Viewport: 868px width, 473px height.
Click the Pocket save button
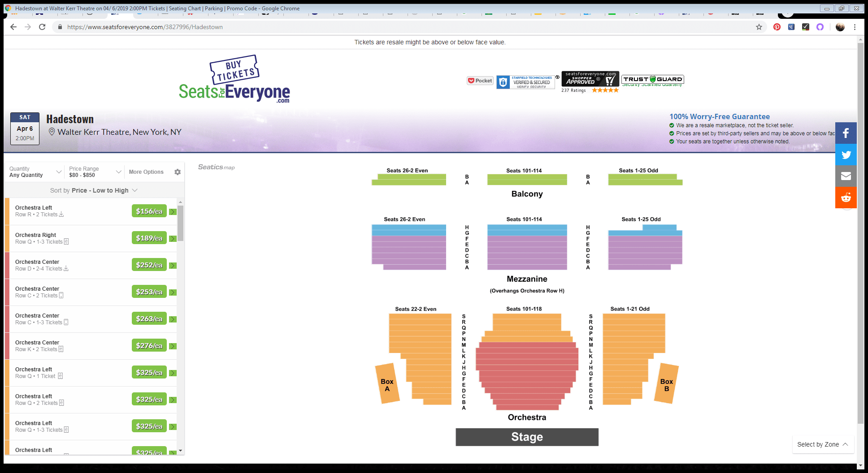[480, 81]
